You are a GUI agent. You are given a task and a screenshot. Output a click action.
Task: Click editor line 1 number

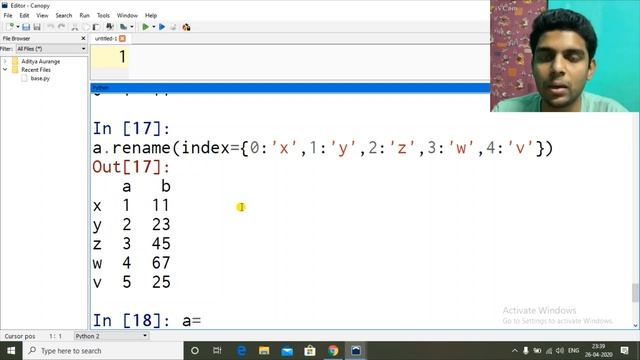tap(122, 56)
